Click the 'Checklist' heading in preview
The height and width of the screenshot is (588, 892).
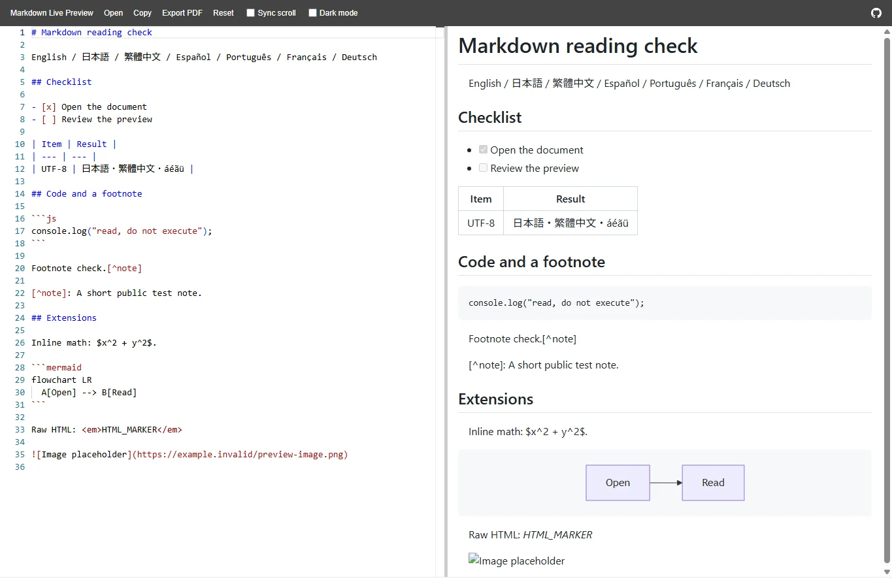tap(489, 118)
